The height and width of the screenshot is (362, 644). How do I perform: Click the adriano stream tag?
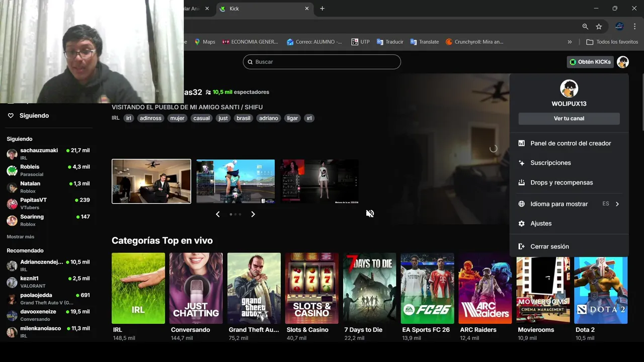269,118
